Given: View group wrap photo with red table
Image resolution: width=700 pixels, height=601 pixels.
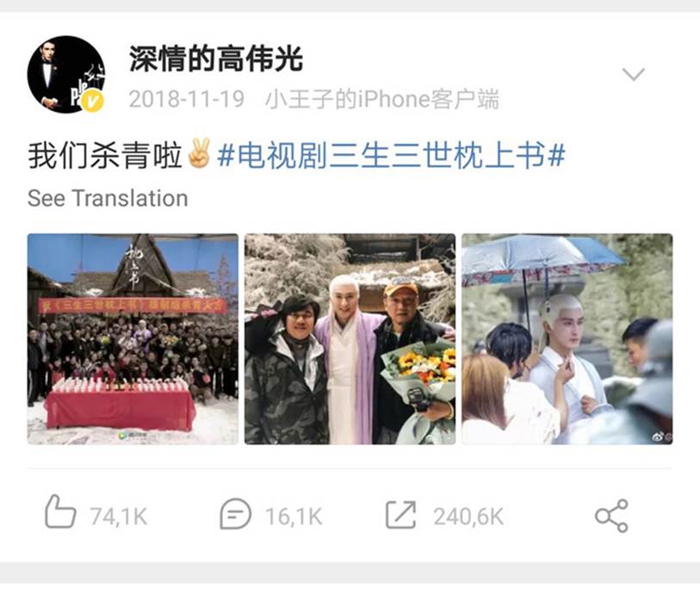Looking at the screenshot, I should pyautogui.click(x=133, y=339).
